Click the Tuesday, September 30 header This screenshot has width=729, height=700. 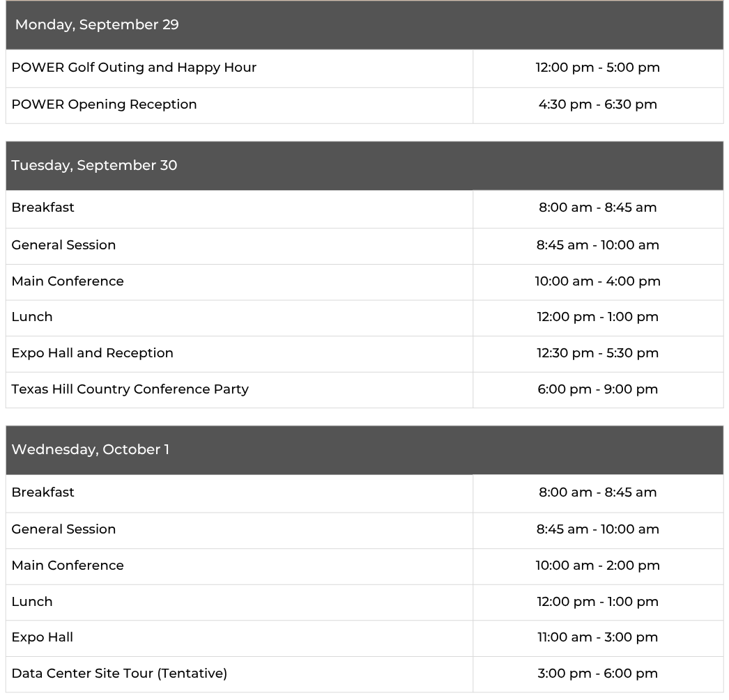(x=364, y=165)
